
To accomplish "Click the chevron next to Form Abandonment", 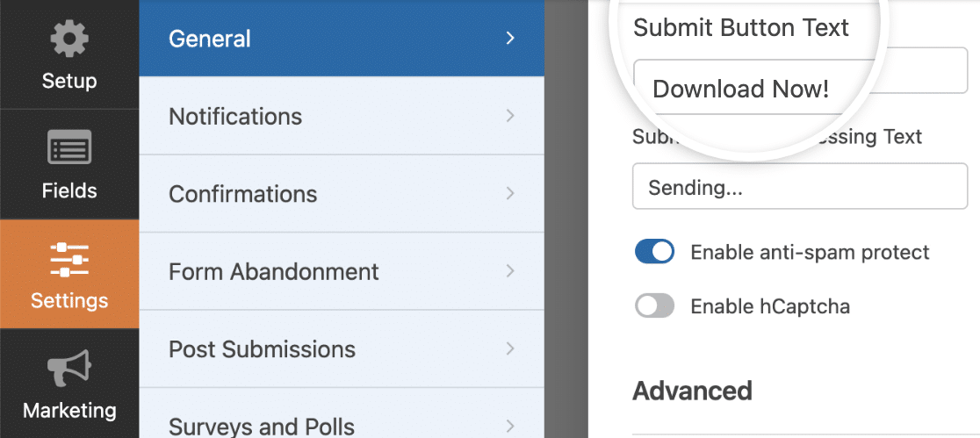I will [x=510, y=270].
